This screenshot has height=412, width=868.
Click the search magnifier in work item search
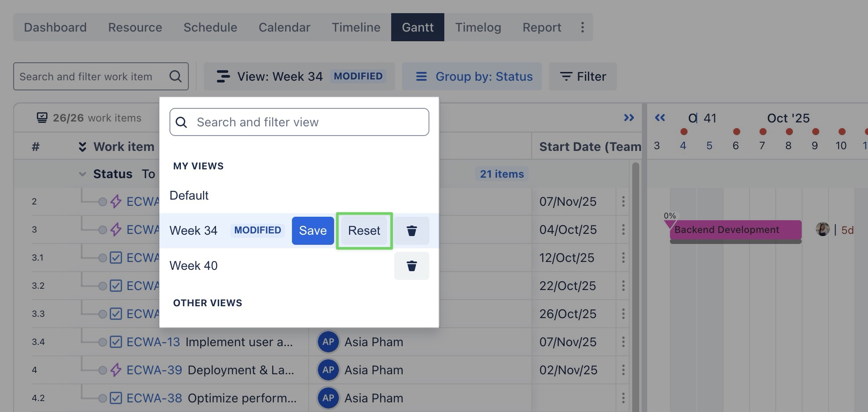176,76
